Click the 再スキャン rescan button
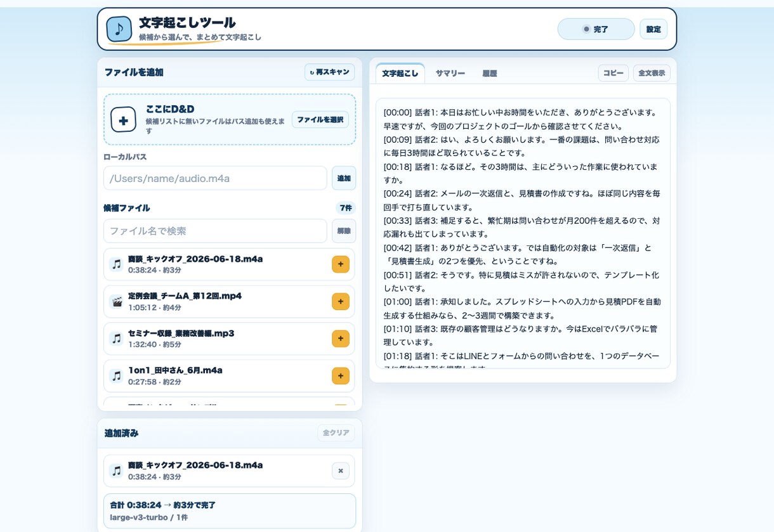Image resolution: width=774 pixels, height=532 pixels. pos(329,72)
